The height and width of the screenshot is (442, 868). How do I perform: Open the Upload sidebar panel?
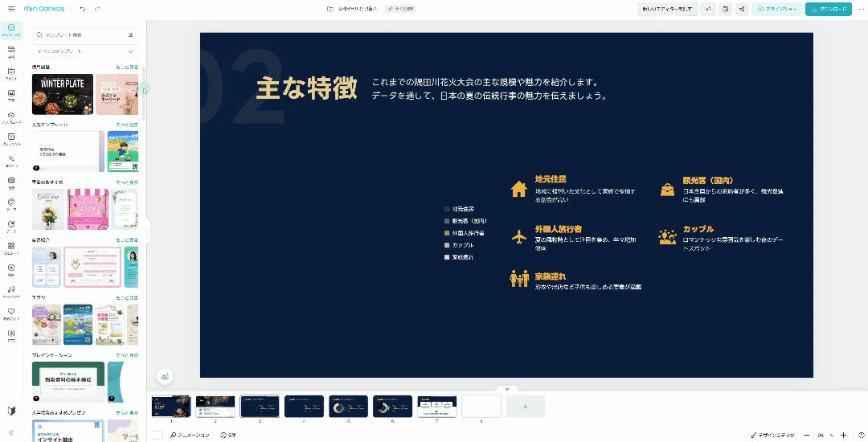click(11, 117)
